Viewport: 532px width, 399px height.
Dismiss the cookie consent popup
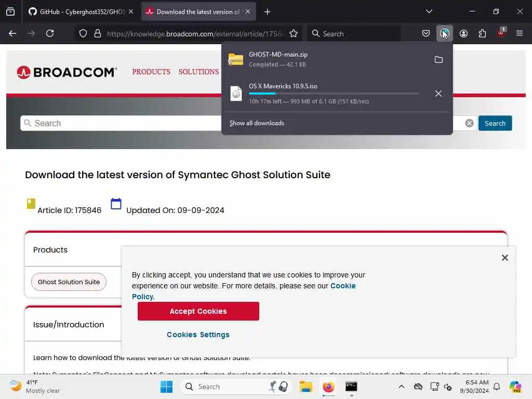pos(505,258)
